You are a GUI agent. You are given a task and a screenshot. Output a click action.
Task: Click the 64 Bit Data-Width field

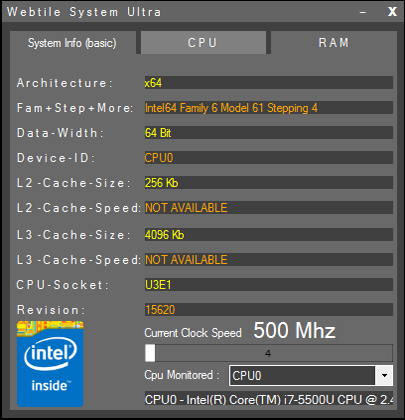point(269,133)
